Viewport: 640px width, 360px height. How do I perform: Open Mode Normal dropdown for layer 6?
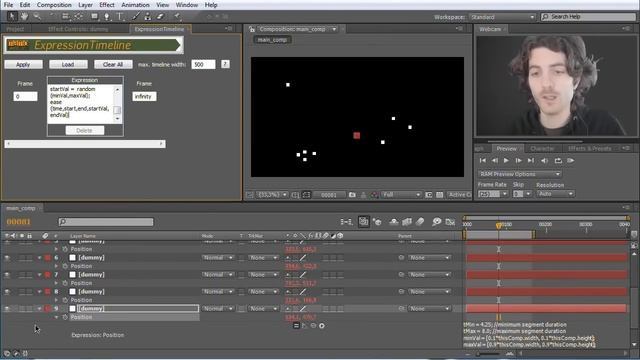(x=218, y=258)
